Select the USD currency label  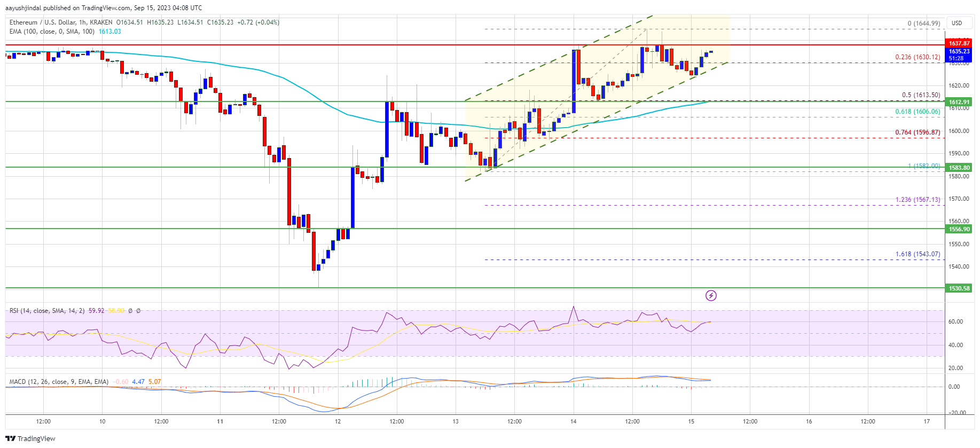point(957,23)
